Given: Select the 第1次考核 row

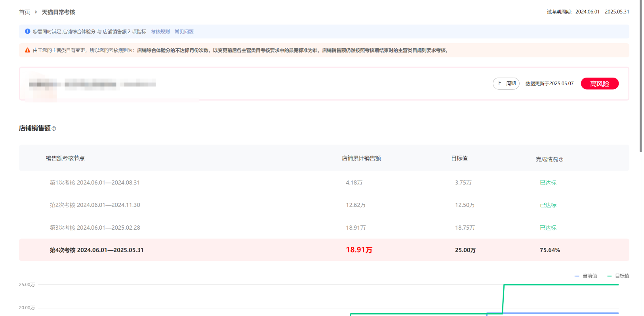Looking at the screenshot, I should coord(95,183).
